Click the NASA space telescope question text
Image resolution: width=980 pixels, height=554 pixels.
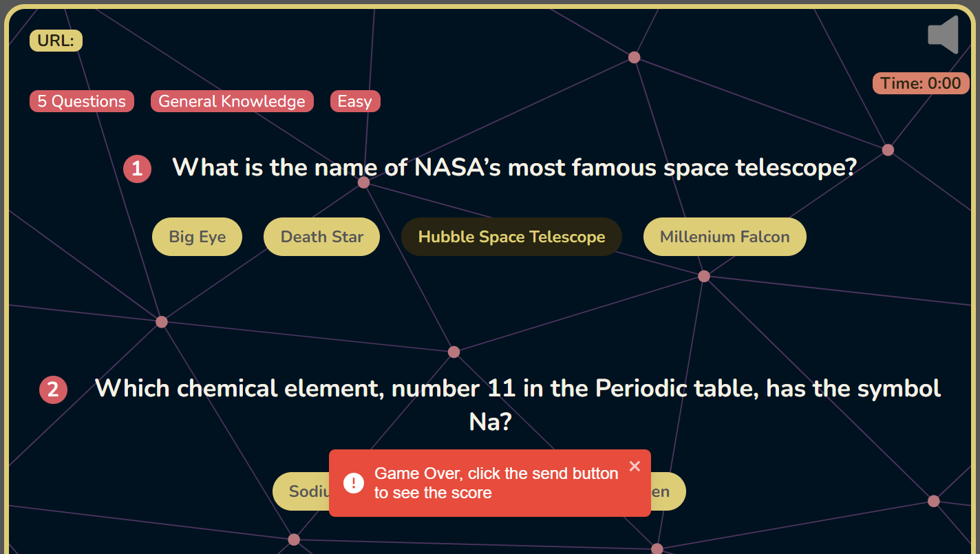513,167
